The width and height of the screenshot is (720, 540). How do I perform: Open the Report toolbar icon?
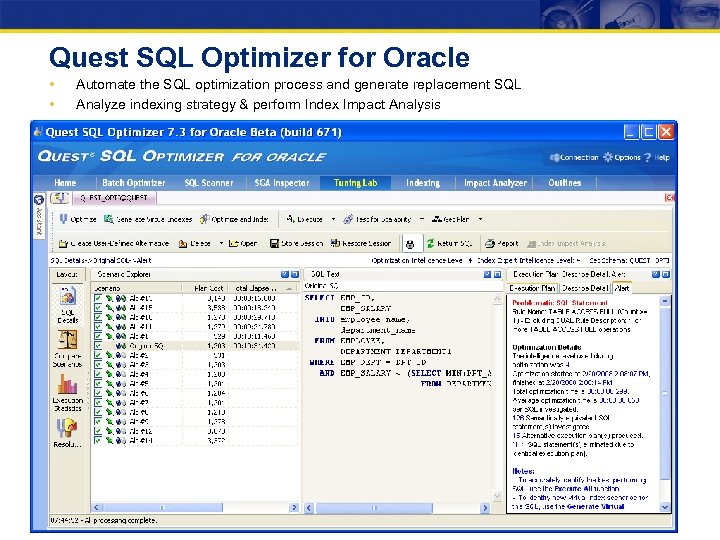490,243
